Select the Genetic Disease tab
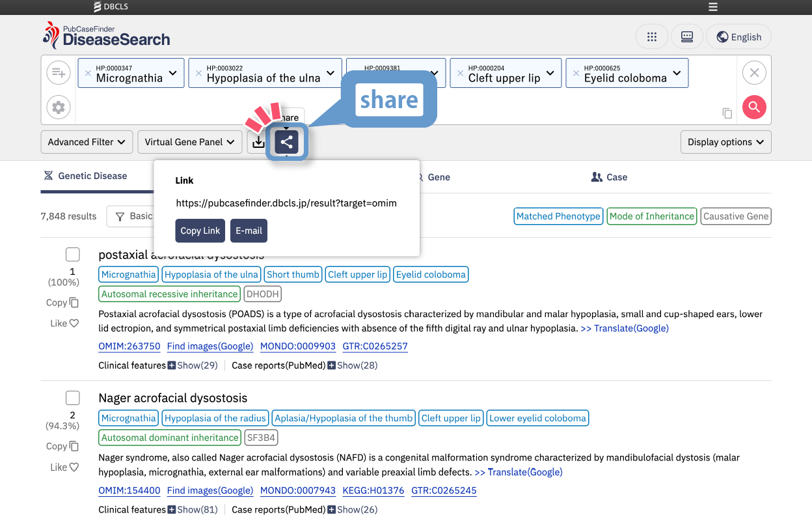 (x=85, y=176)
